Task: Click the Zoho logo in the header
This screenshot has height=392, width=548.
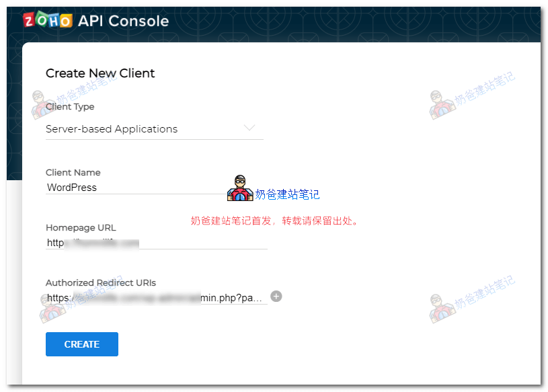Action: pyautogui.click(x=48, y=21)
